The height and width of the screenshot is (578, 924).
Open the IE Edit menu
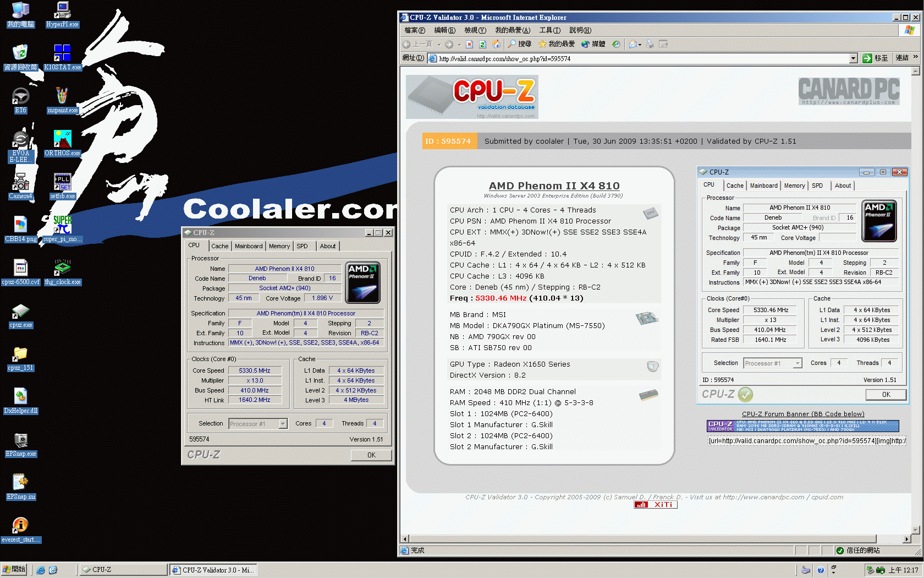coord(445,30)
